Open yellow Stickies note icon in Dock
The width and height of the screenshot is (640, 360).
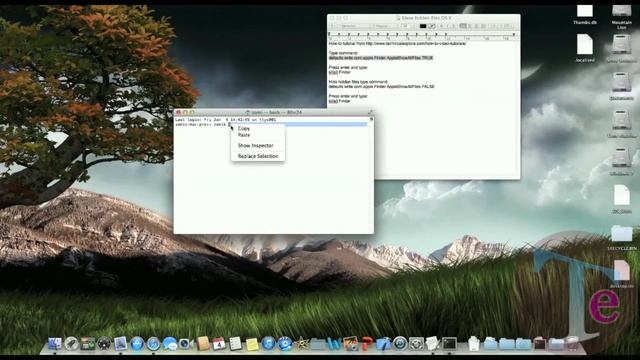click(x=252, y=344)
